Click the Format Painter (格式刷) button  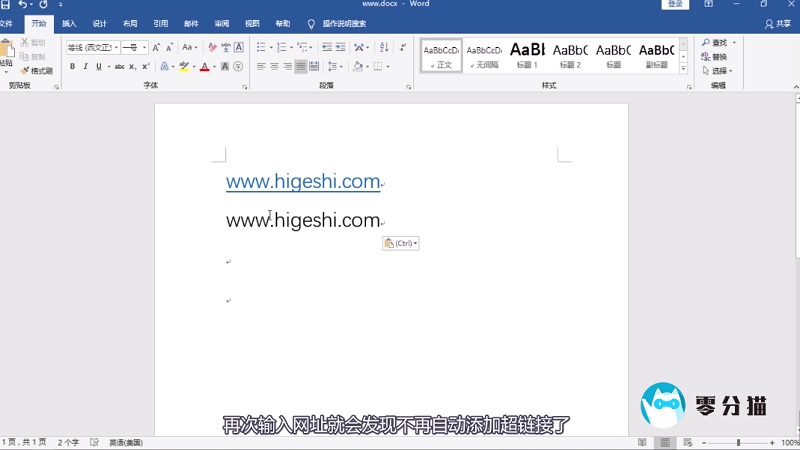click(x=36, y=71)
